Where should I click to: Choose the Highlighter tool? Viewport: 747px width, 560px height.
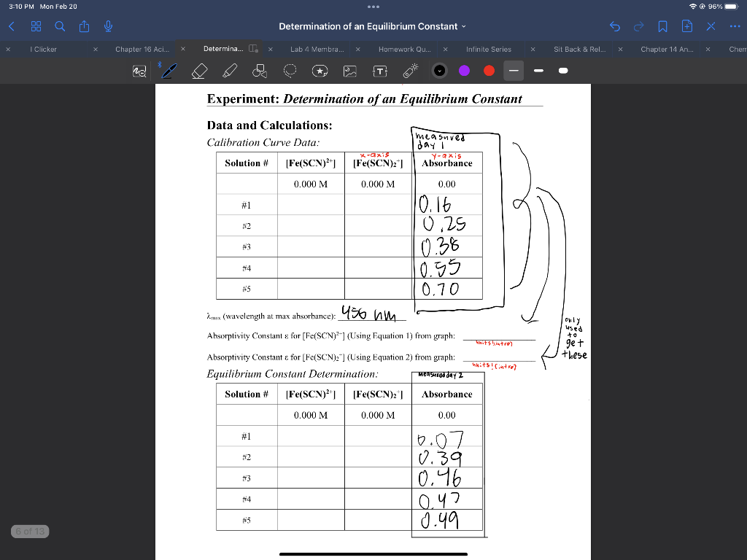pos(228,71)
